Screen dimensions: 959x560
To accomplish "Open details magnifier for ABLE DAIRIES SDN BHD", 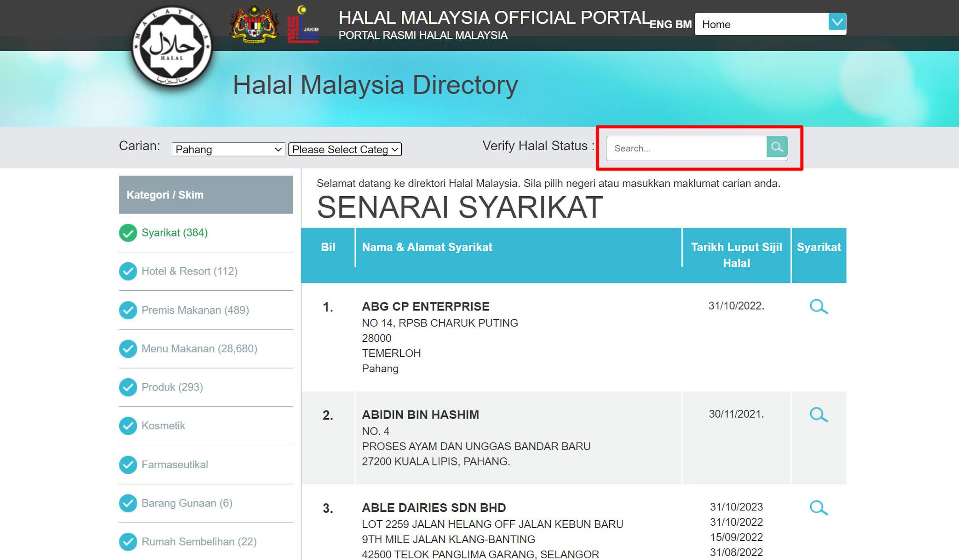I will [819, 508].
